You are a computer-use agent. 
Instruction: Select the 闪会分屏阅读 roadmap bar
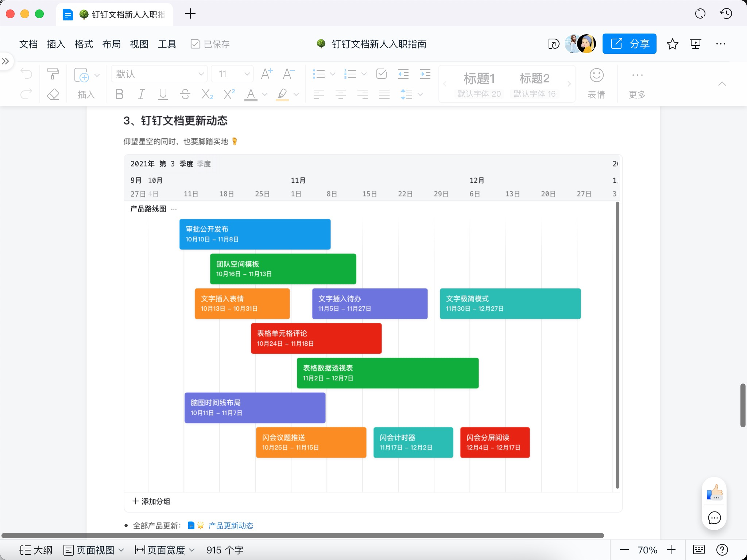(495, 442)
